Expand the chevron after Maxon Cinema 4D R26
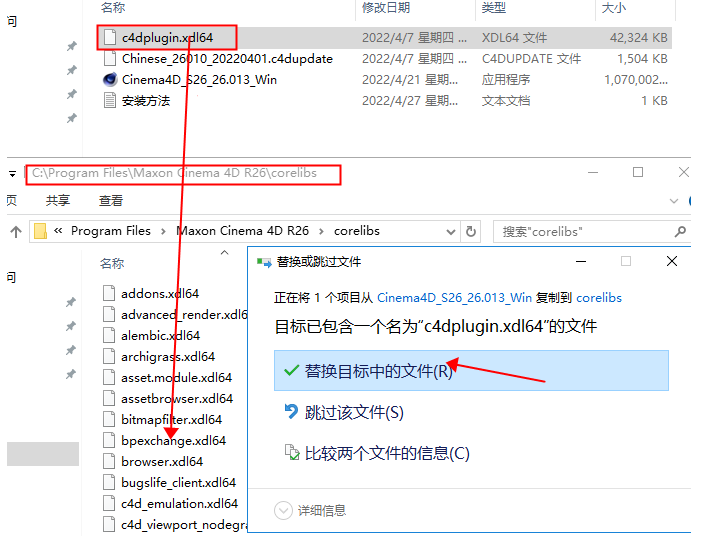The image size is (703, 536). 321,231
